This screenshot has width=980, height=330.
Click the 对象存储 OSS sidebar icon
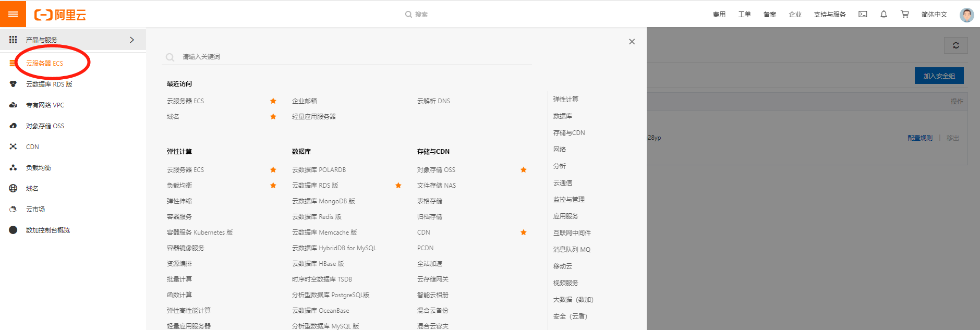click(13, 126)
